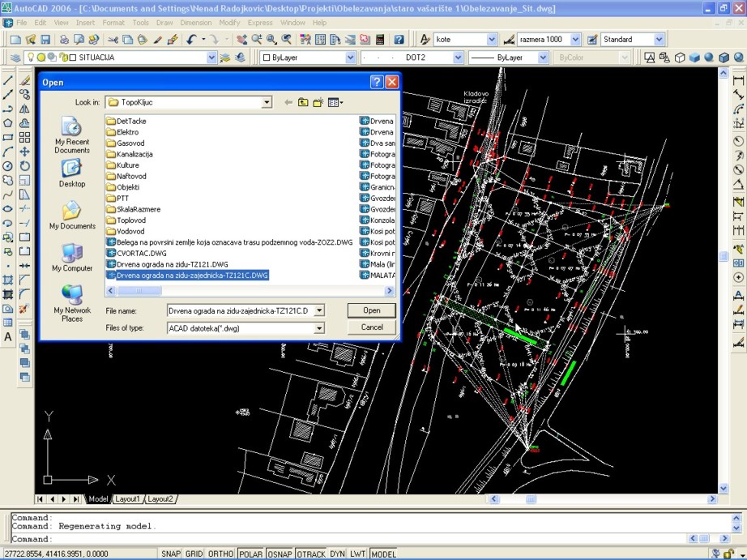The image size is (747, 560).
Task: Click the Up One Level folder icon
Action: (x=302, y=102)
